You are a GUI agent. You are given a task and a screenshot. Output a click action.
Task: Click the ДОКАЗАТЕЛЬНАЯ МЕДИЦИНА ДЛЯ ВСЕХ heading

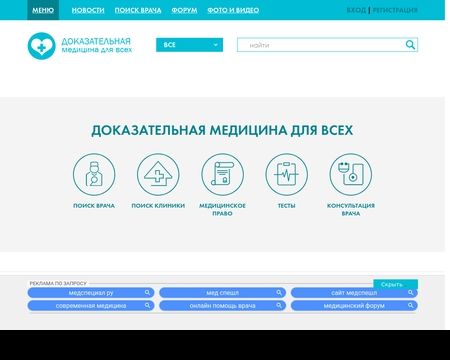pos(222,130)
